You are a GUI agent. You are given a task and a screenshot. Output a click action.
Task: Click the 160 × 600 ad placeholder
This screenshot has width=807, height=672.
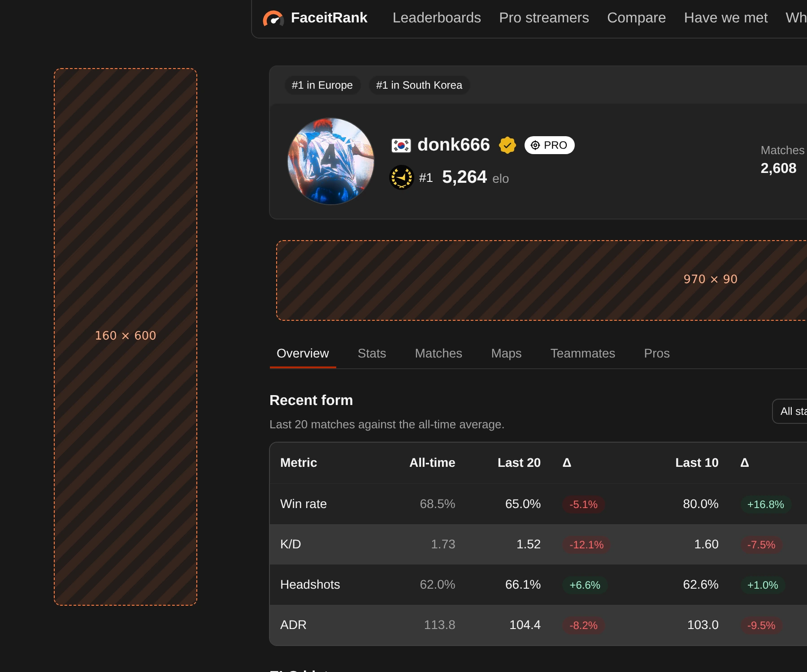[126, 337]
